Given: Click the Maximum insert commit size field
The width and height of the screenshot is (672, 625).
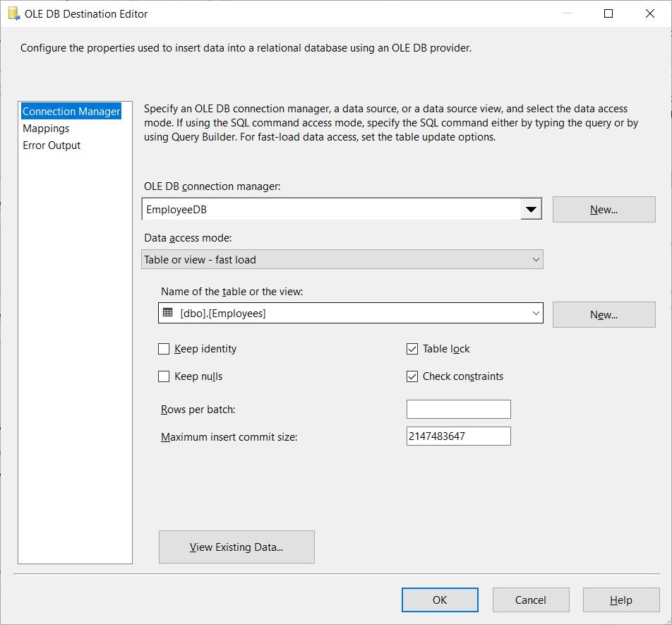Looking at the screenshot, I should click(458, 436).
